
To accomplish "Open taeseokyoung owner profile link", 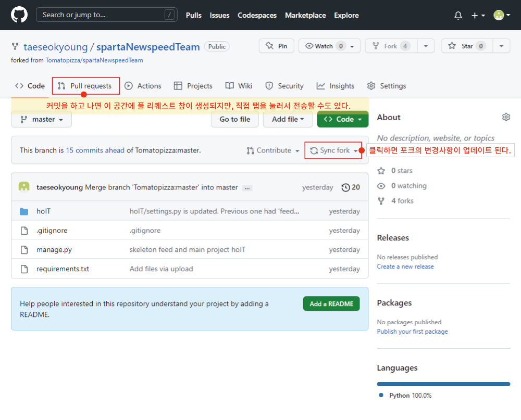I will [56, 47].
